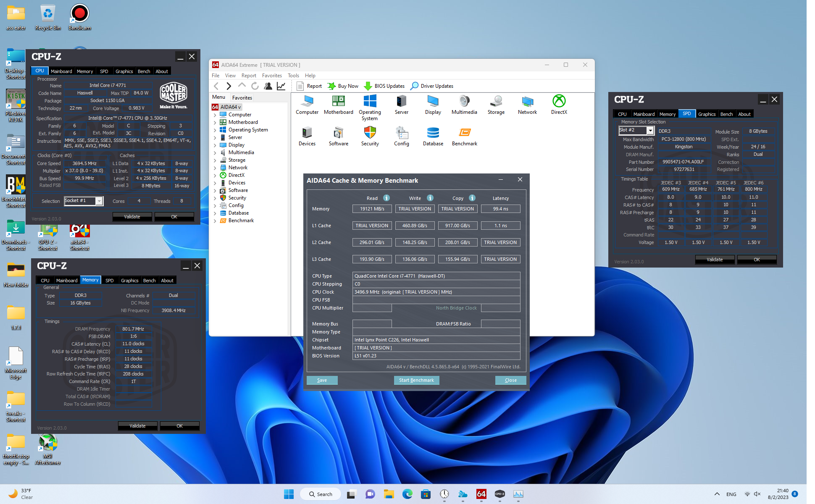Switch to Graphics tab in Memory CPU-Z window
This screenshot has height=504, width=815.
[129, 281]
